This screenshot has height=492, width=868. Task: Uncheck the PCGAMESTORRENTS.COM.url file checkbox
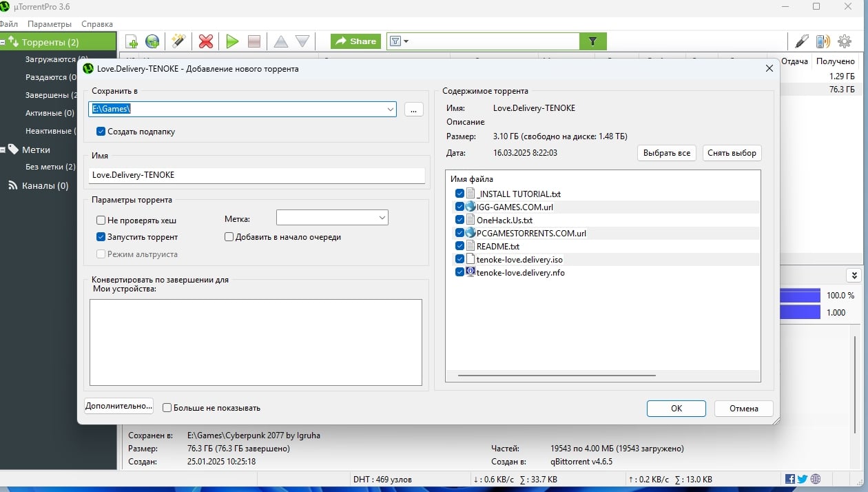coord(459,233)
